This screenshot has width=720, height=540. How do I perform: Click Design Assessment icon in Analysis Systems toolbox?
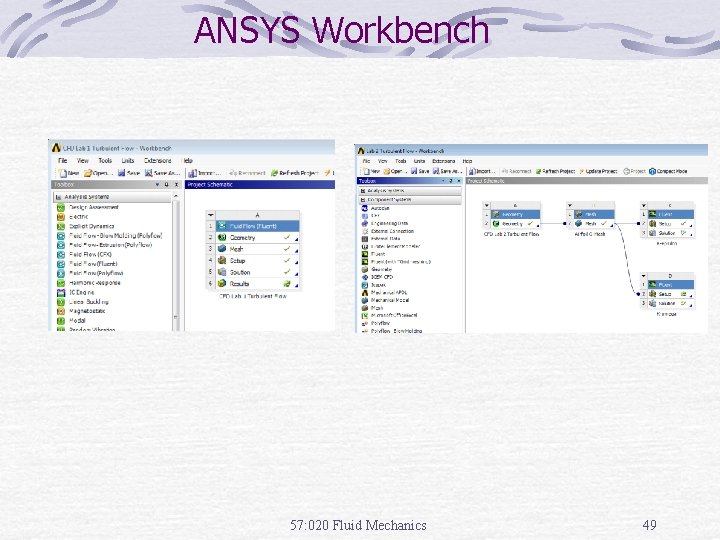pyautogui.click(x=61, y=207)
